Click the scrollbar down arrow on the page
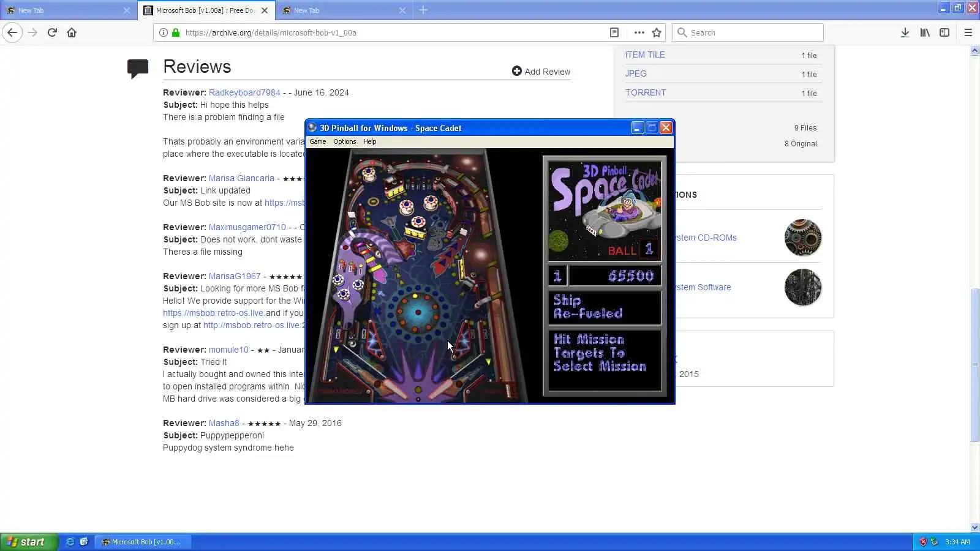 (974, 528)
